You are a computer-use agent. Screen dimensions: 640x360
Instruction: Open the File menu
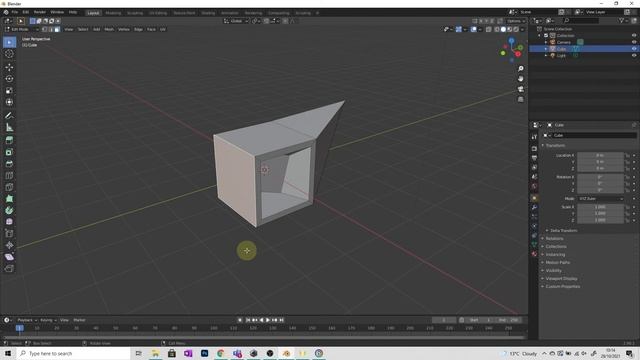pos(15,12)
